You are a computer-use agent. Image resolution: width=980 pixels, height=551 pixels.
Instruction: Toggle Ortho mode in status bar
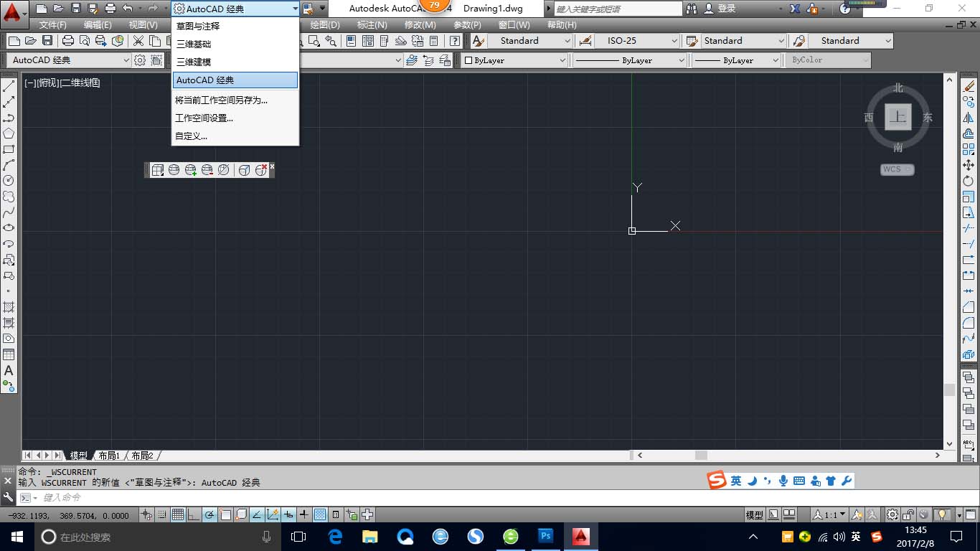(x=194, y=514)
